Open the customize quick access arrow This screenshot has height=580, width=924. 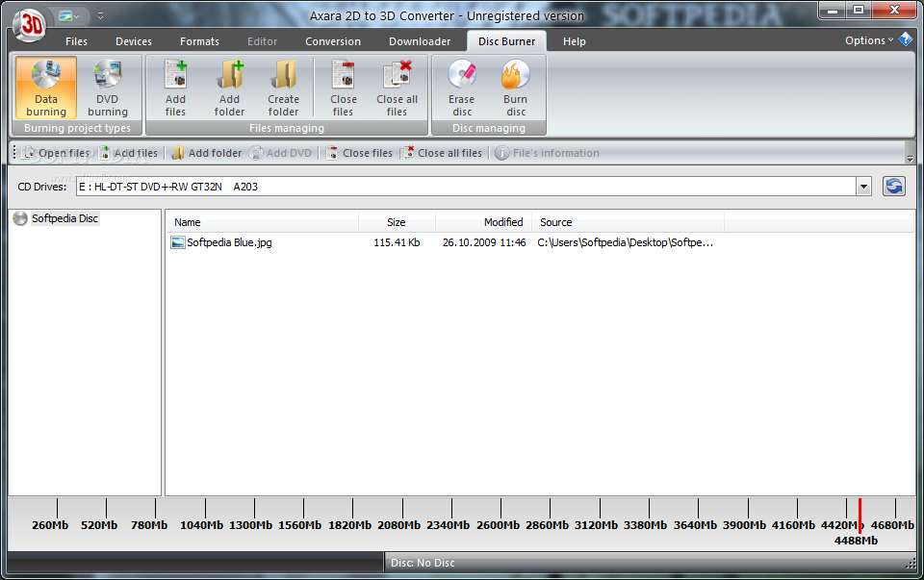pos(100,16)
